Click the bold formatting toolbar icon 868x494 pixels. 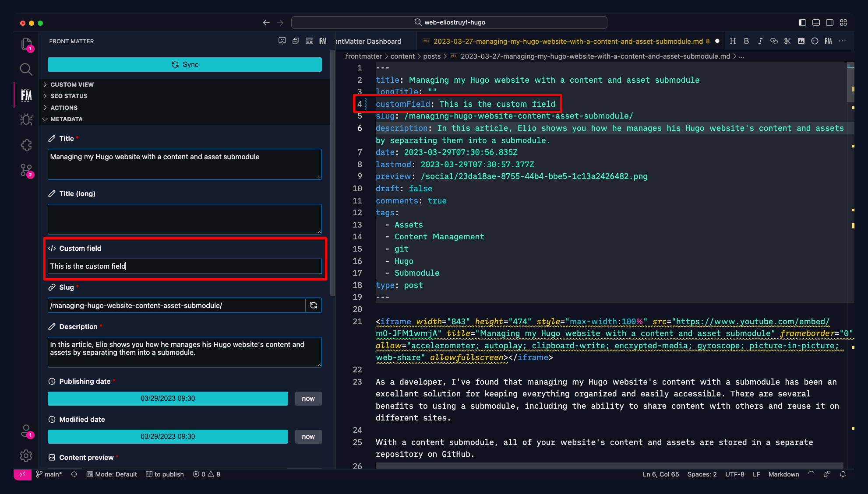[746, 41]
